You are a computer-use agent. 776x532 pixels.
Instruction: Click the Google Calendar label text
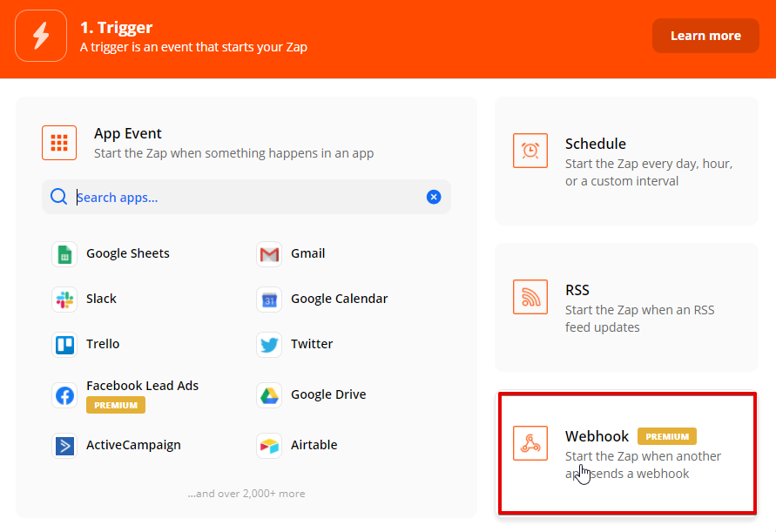(340, 299)
